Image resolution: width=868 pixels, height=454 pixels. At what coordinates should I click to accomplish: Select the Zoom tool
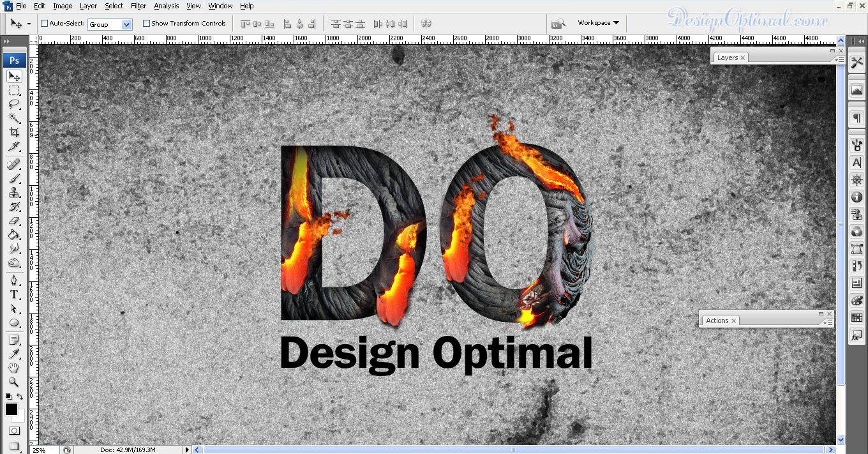(14, 382)
